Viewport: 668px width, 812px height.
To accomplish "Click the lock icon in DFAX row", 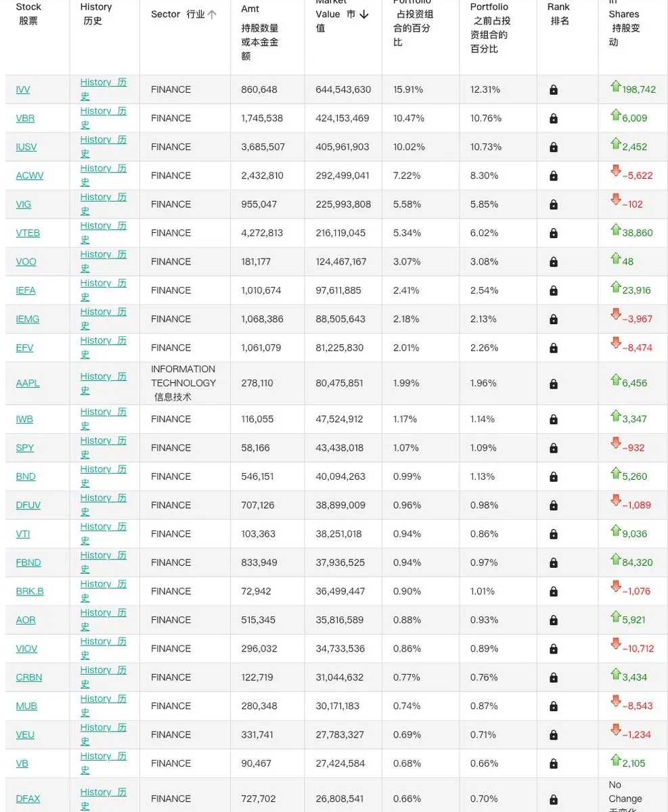I will 554,799.
